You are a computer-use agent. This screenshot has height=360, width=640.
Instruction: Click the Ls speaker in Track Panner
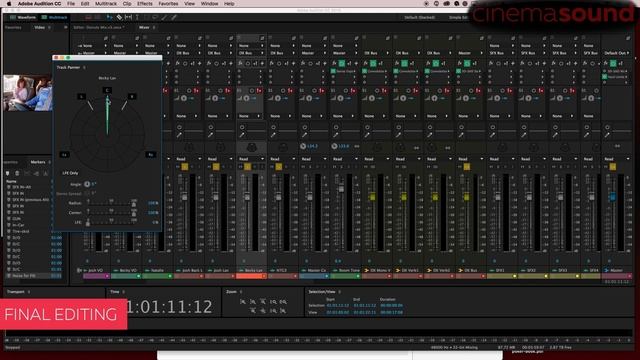(64, 155)
